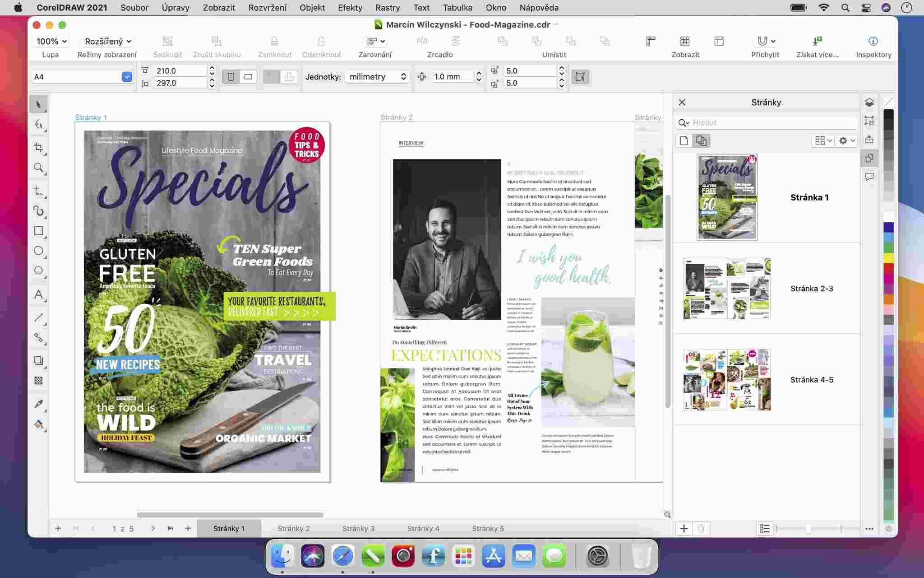Pick the yellow color swatch in palette
924x578 pixels.
[x=888, y=258]
